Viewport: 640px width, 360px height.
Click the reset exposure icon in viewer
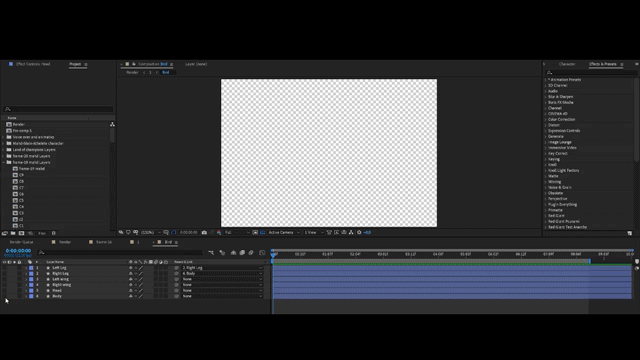(359, 232)
